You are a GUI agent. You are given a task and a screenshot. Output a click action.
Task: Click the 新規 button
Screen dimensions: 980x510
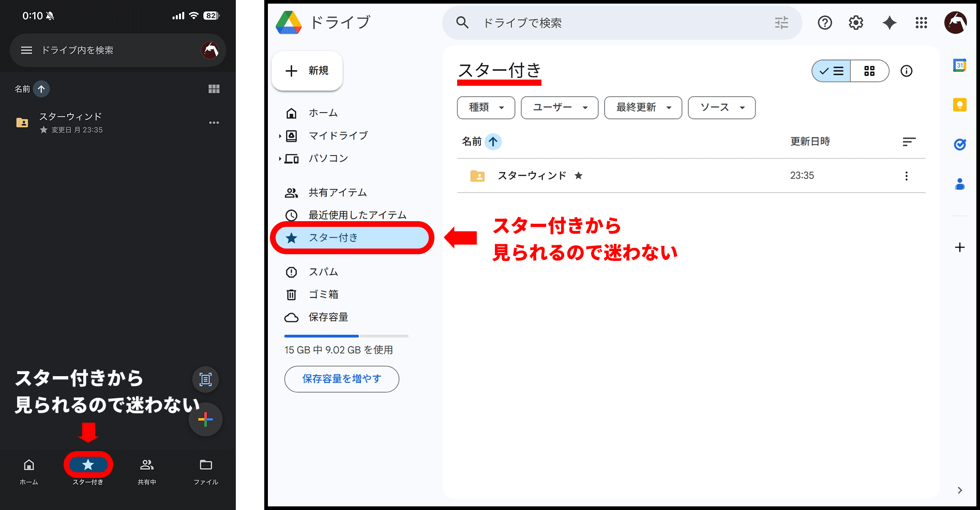coord(307,71)
